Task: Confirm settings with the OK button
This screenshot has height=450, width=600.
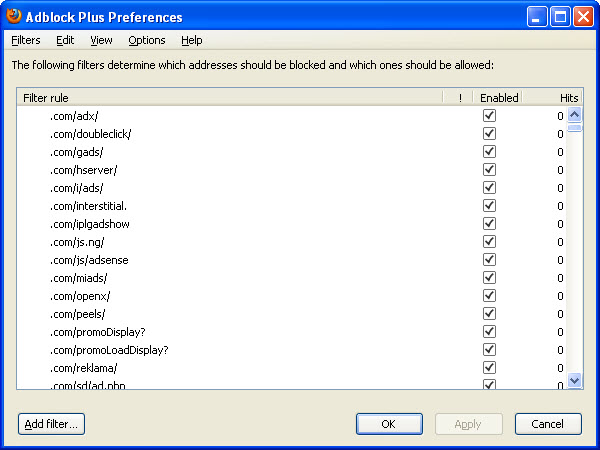Action: (x=389, y=424)
